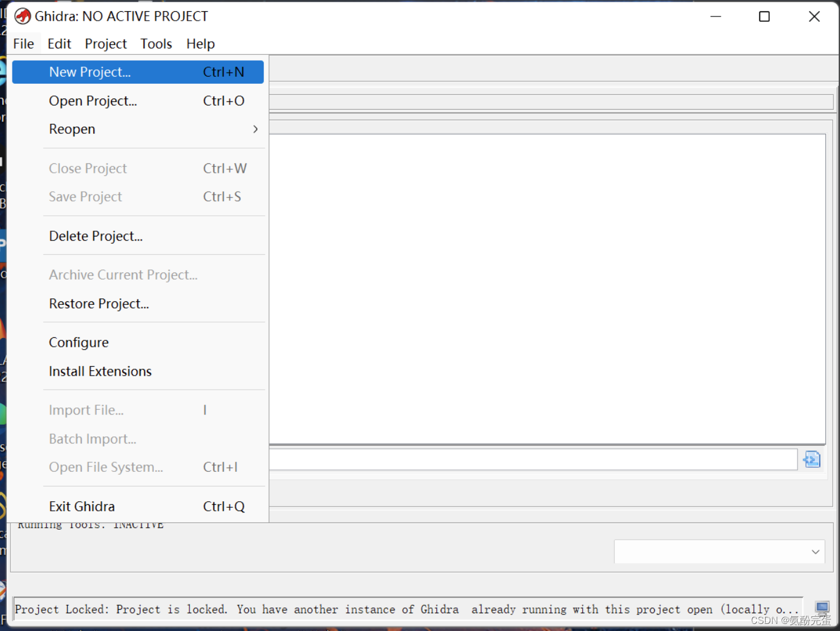Choose Open Project... from File menu

coord(138,101)
